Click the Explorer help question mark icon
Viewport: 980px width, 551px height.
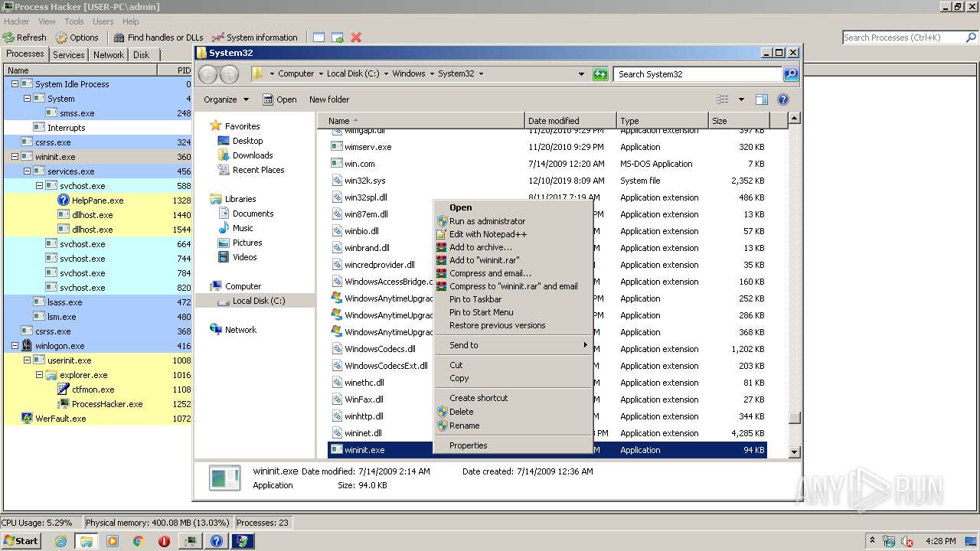[782, 99]
